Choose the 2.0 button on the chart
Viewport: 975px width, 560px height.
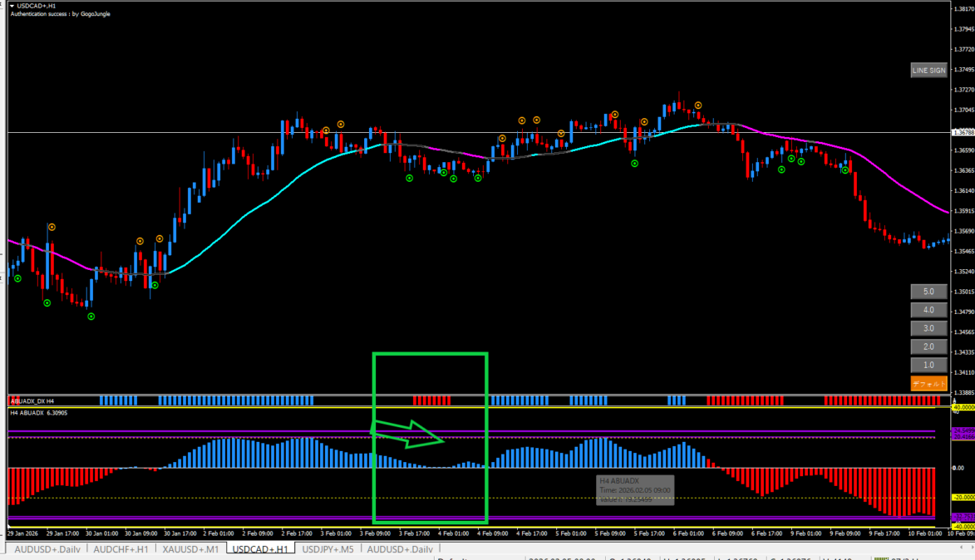928,347
